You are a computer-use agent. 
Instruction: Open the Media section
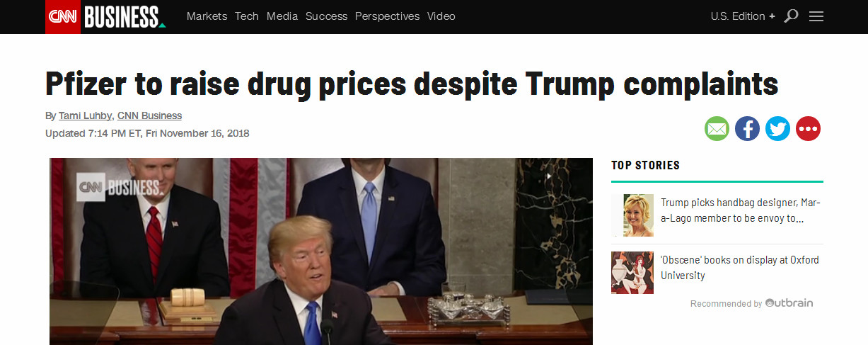tap(282, 16)
